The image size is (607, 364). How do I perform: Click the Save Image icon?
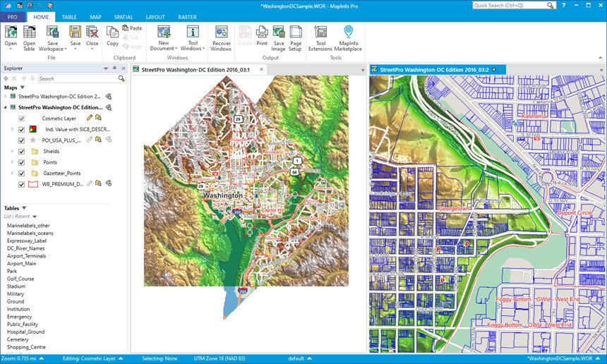pos(278,32)
